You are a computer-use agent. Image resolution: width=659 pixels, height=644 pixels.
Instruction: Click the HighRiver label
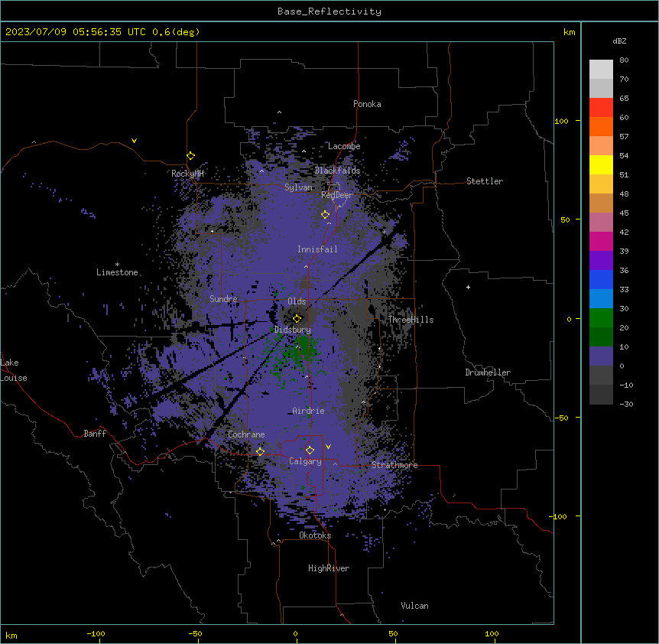329,568
